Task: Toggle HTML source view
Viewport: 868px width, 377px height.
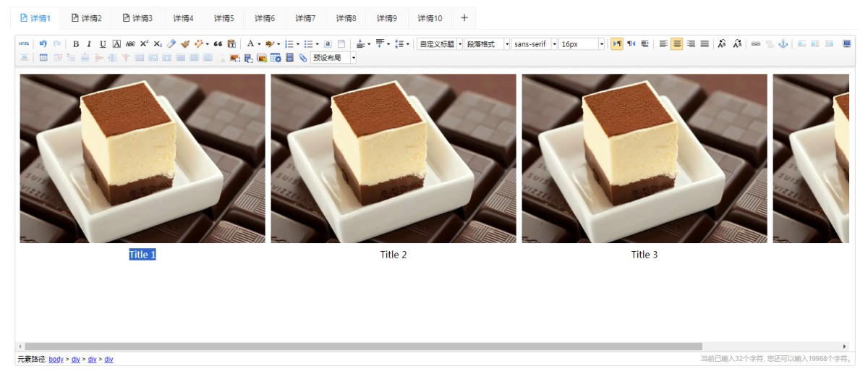Action: pyautogui.click(x=25, y=44)
